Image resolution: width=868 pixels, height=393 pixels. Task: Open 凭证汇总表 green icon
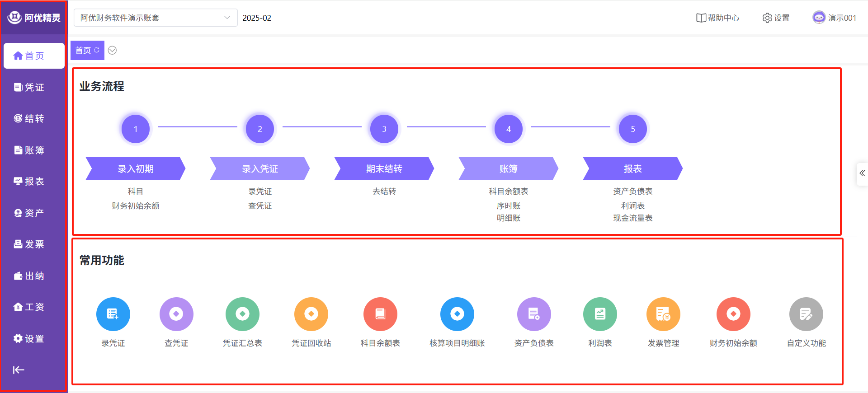pyautogui.click(x=242, y=314)
